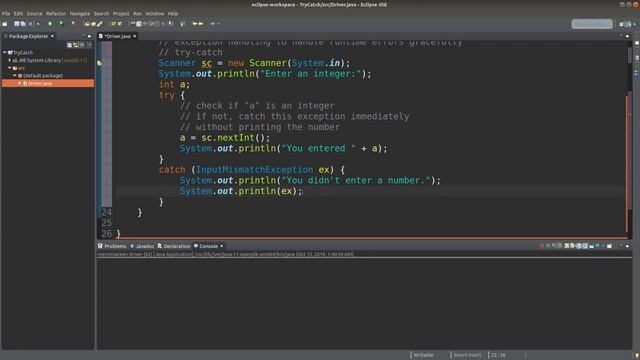Viewport: 640px width, 360px height.
Task: Select Driver.java in Package Explorer
Action: pyautogui.click(x=48, y=83)
